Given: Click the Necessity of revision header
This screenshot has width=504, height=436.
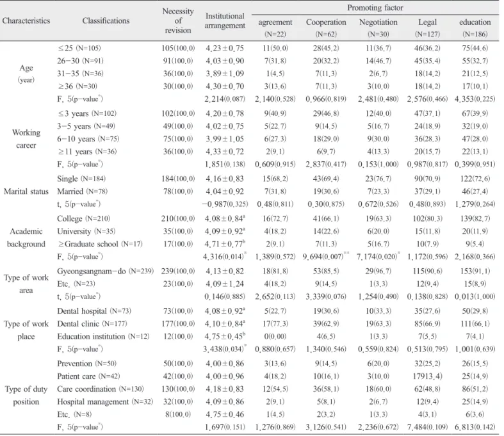Looking at the screenshot, I should click(178, 21).
